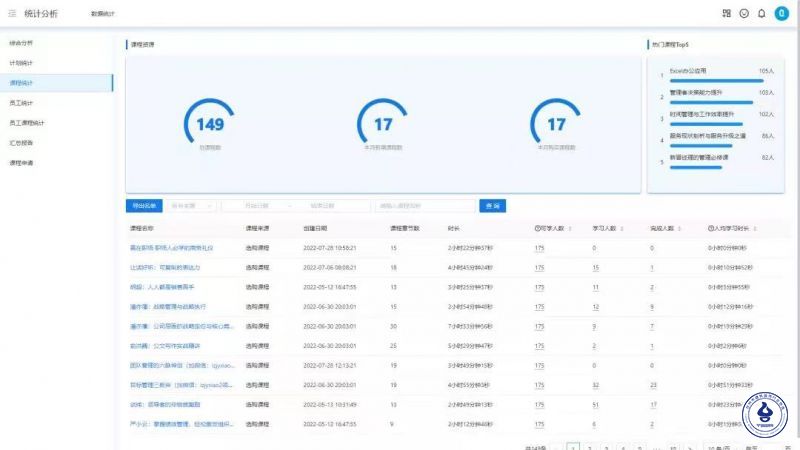This screenshot has width=800, height=450.
Task: Click the 创建日期 column header
Action: [315, 229]
